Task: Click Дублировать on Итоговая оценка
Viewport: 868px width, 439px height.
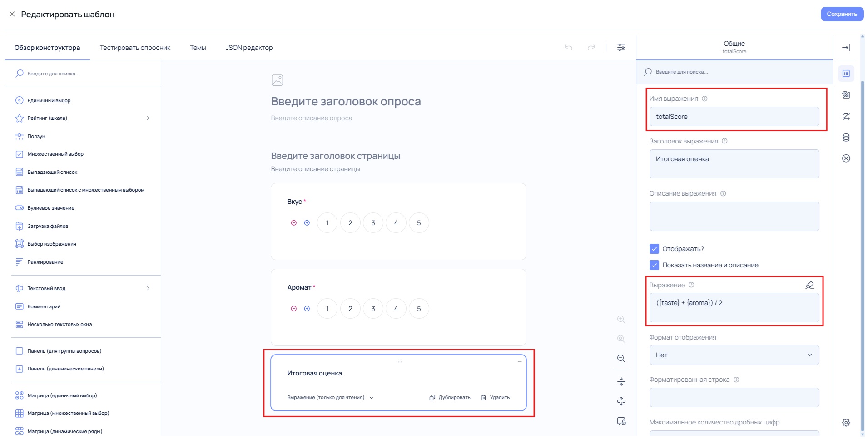Action: [x=450, y=398]
